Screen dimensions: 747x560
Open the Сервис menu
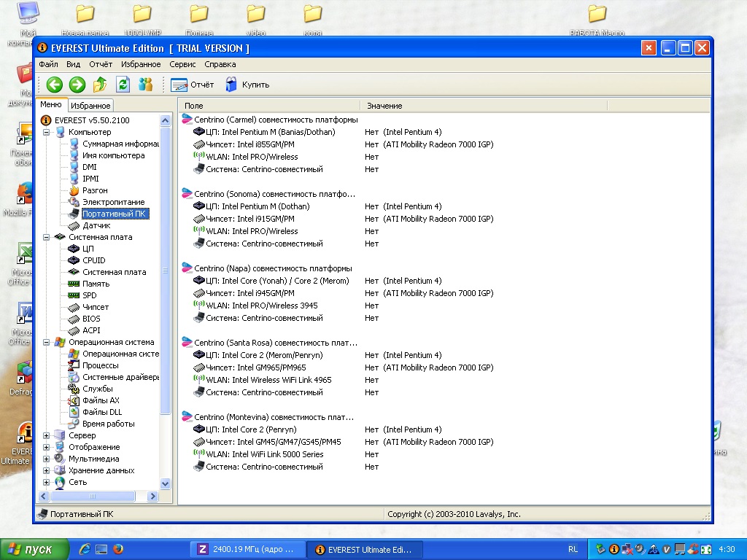182,64
